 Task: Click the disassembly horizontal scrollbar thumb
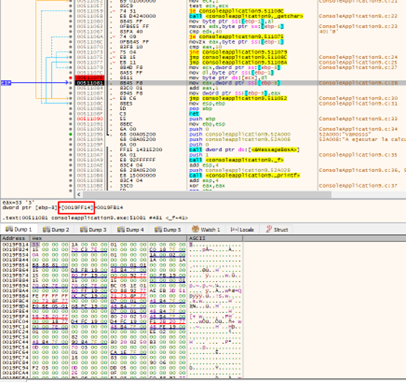pos(207,194)
